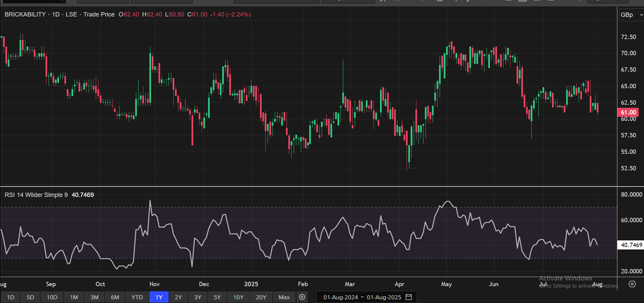
Task: Click the calendar icon in date range
Action: 409,297
